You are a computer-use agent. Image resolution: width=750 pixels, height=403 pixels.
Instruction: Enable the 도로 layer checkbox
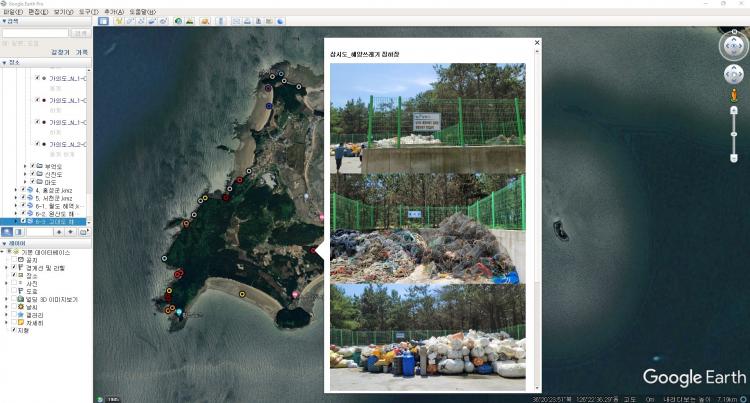coord(14,291)
